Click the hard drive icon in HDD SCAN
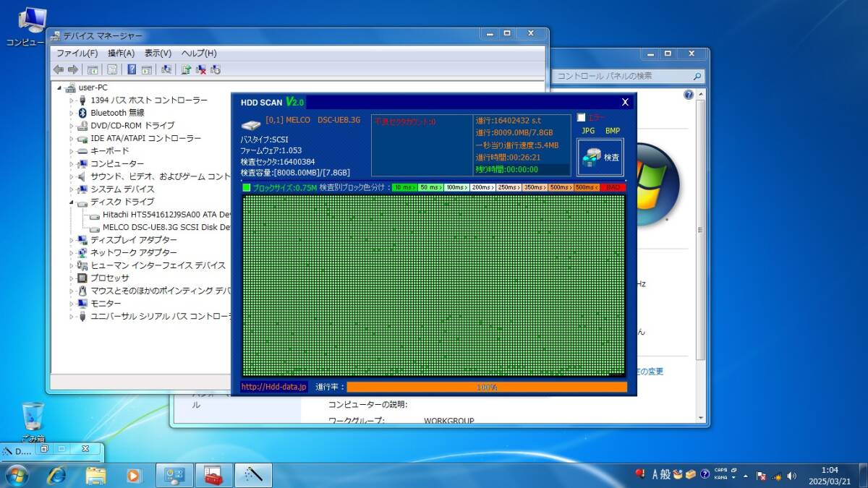The height and width of the screenshot is (488, 868). [251, 124]
